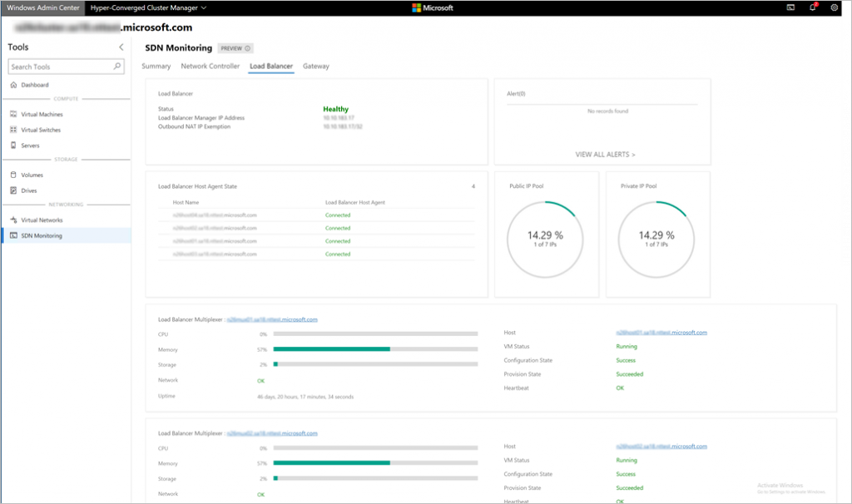852x504 pixels.
Task: Click Outbound NAT IP Exemption label
Action: click(194, 126)
